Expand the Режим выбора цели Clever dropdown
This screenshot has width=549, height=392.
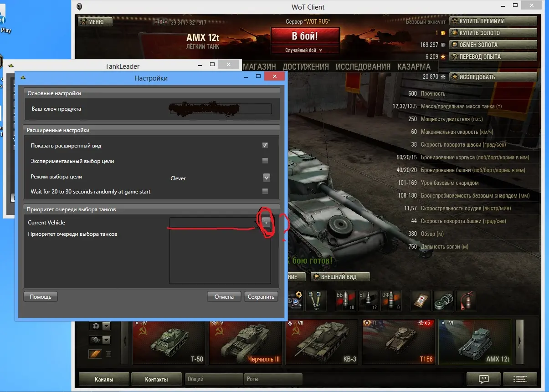click(267, 178)
